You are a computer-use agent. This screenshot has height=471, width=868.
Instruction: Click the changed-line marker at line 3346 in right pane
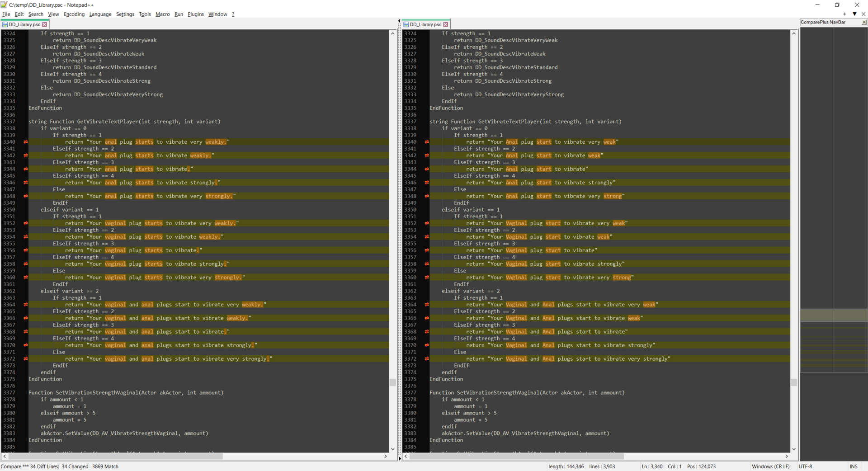pos(427,183)
